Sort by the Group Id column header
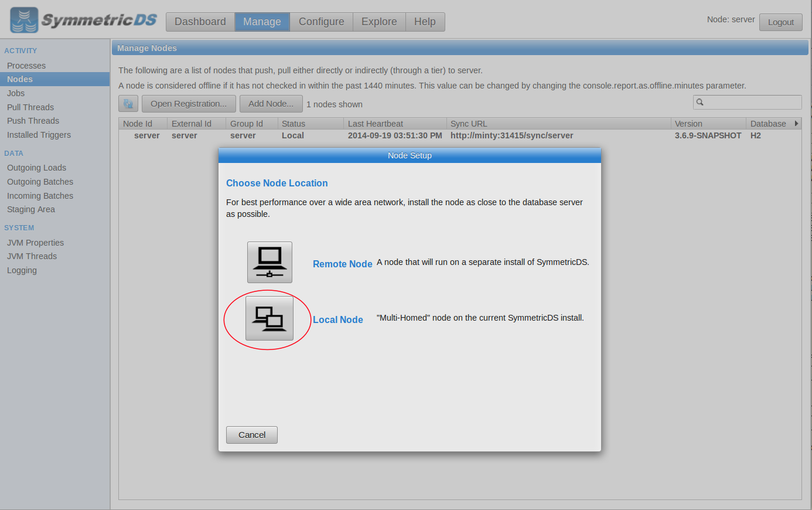This screenshot has width=812, height=510. click(252, 124)
